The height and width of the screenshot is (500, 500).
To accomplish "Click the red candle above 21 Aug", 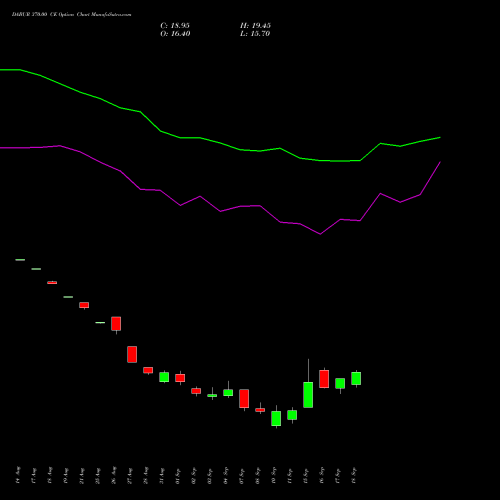I will 84,305.
